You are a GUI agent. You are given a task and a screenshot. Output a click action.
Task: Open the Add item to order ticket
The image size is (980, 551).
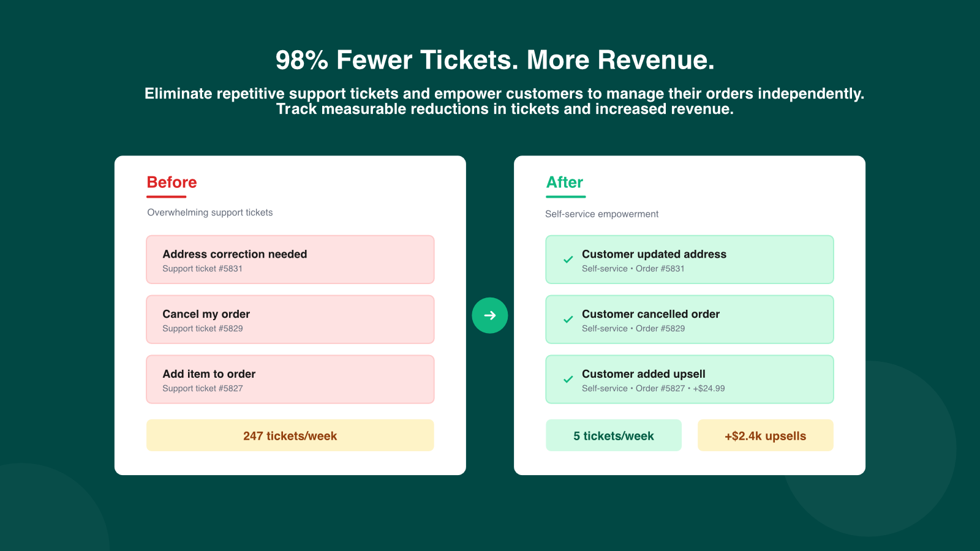pos(290,380)
